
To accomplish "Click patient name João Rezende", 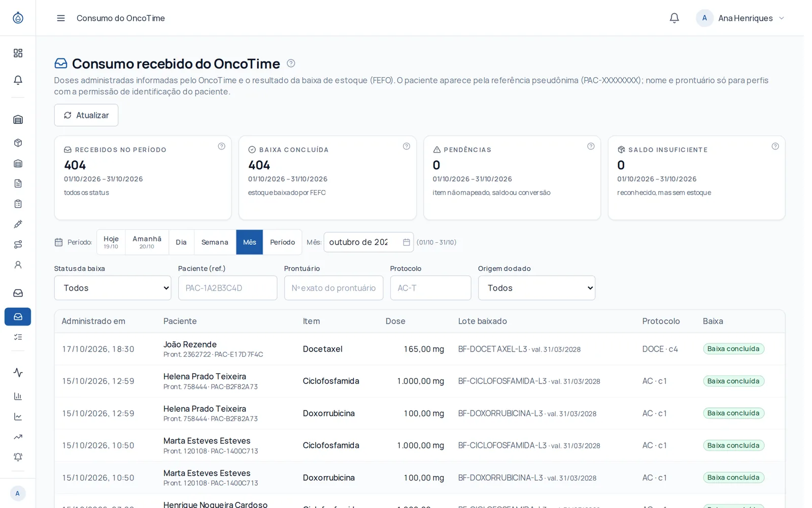I will click(x=190, y=344).
